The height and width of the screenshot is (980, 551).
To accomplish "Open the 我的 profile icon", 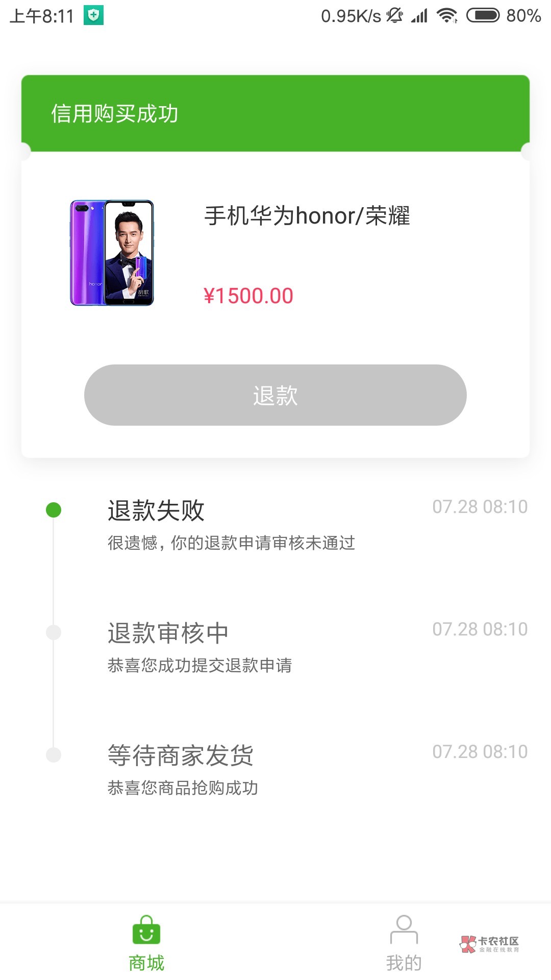I will (x=404, y=930).
